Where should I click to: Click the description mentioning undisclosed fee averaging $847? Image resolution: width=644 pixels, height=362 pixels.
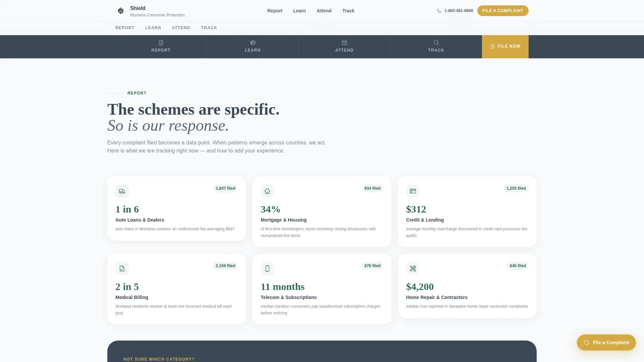[x=175, y=229]
